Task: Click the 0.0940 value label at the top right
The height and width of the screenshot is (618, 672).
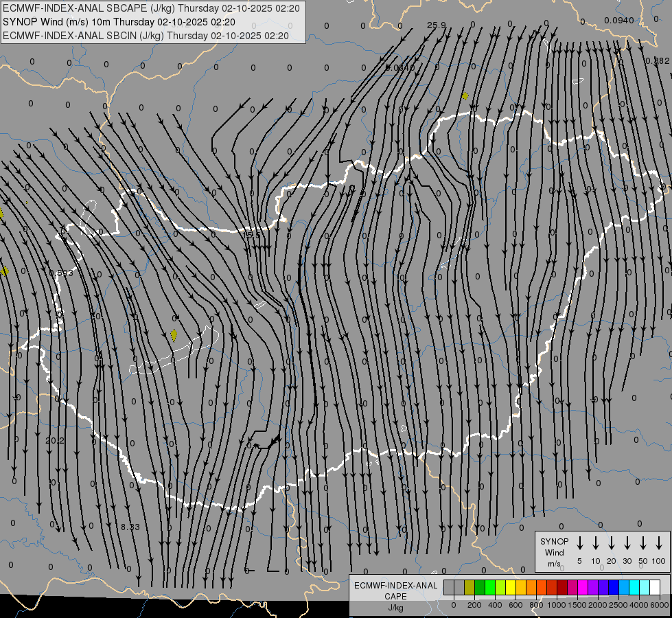Action: tap(619, 20)
